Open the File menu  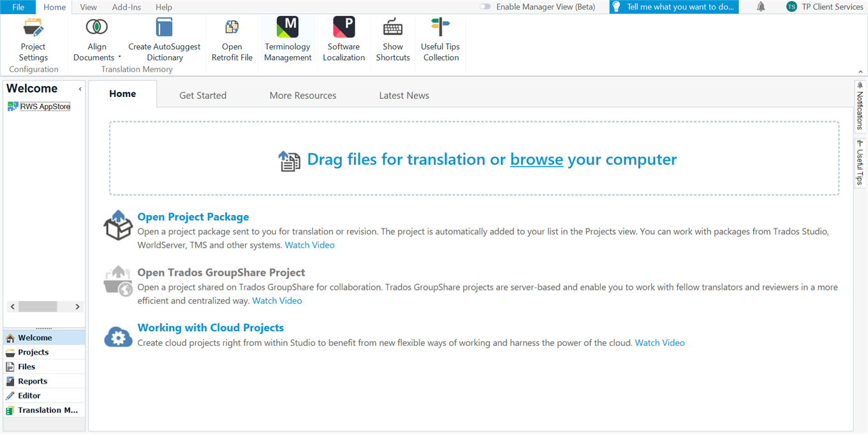18,7
